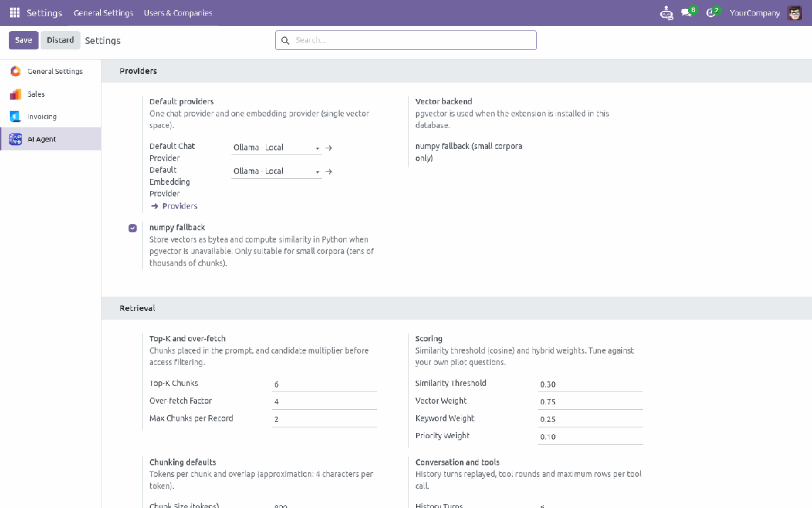Click YourCompany company switcher
The image size is (812, 508).
pyautogui.click(x=754, y=13)
